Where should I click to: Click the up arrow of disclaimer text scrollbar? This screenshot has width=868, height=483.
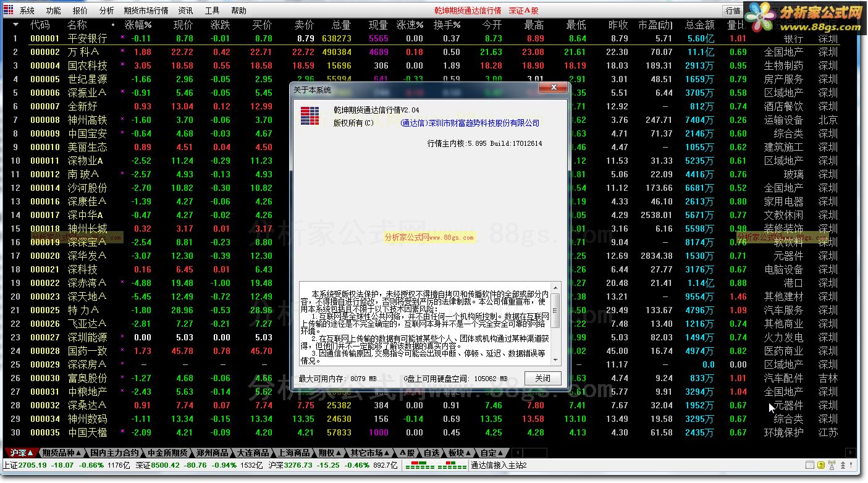[x=555, y=288]
